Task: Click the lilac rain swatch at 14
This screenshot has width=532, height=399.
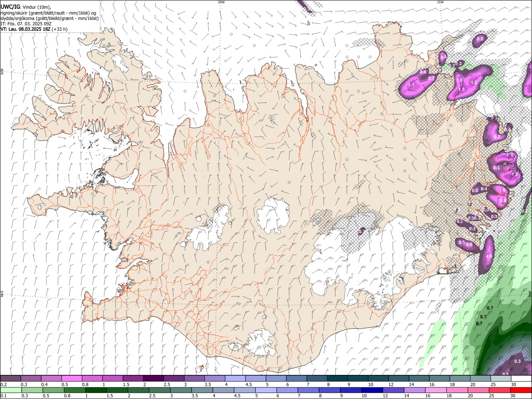Action: click(414, 390)
